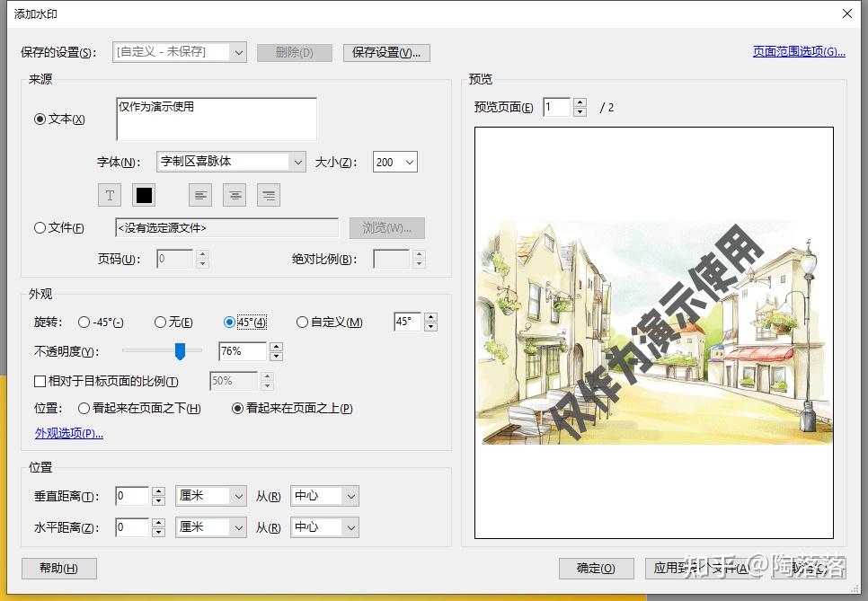Click the 帮助 button
Image resolution: width=868 pixels, height=601 pixels.
coord(59,569)
